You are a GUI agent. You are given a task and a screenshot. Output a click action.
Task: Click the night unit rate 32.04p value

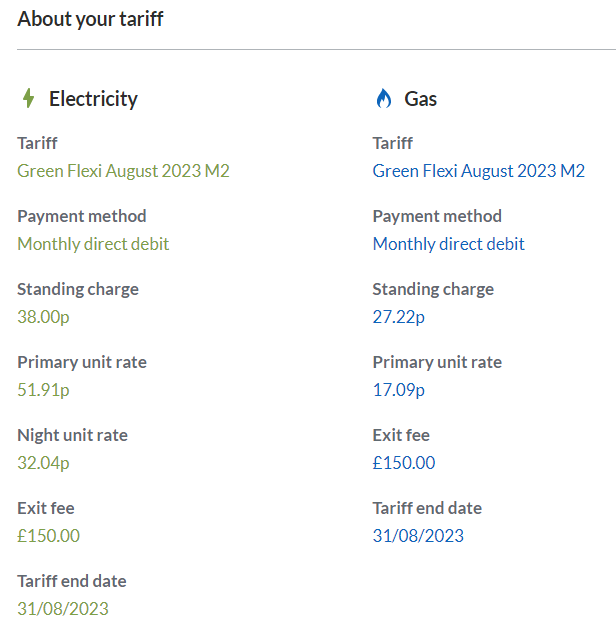pos(43,463)
